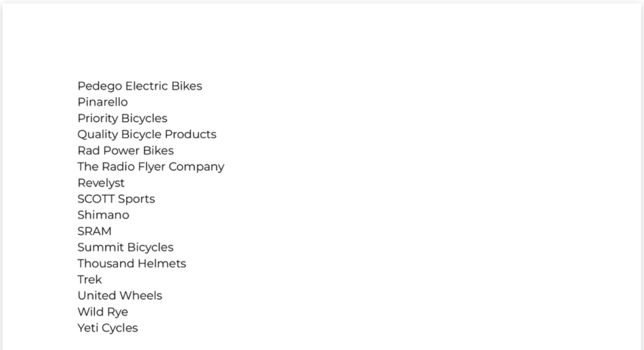
Task: Select the Pinarello list entry
Action: (x=103, y=103)
